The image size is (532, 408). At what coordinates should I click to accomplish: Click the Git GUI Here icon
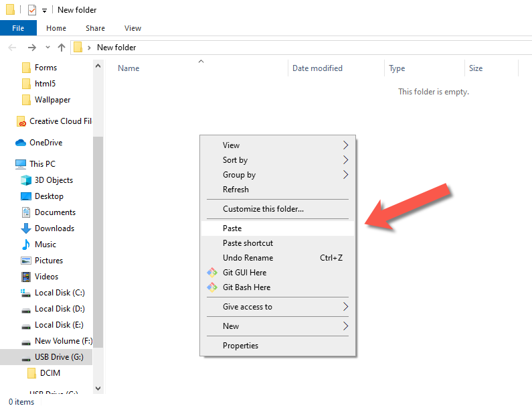click(211, 273)
